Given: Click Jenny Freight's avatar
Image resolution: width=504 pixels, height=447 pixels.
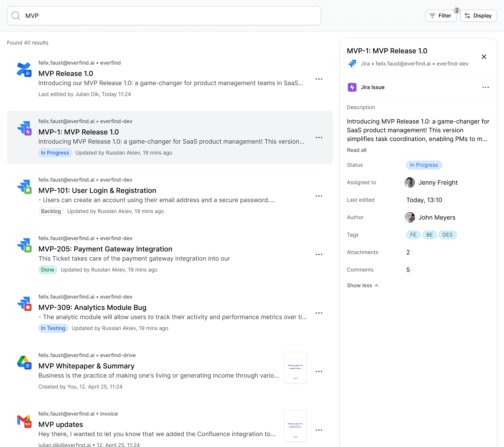Looking at the screenshot, I should tap(410, 182).
